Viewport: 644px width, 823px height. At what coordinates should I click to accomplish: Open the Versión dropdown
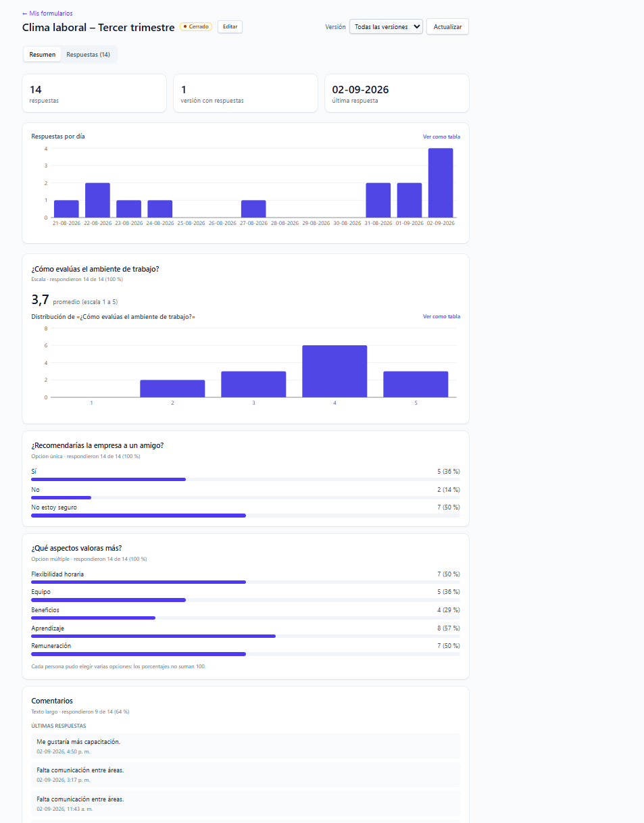pos(386,27)
